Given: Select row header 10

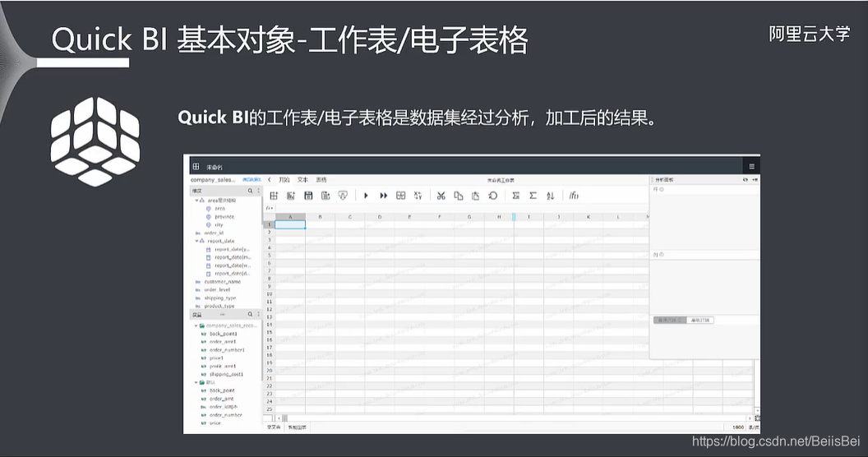Looking at the screenshot, I should (270, 294).
